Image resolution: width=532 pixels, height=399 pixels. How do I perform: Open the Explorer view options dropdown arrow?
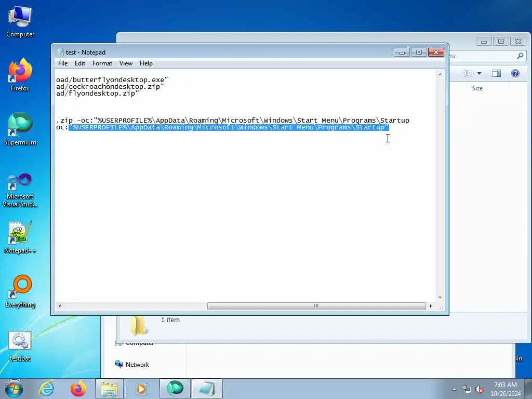tap(479, 73)
